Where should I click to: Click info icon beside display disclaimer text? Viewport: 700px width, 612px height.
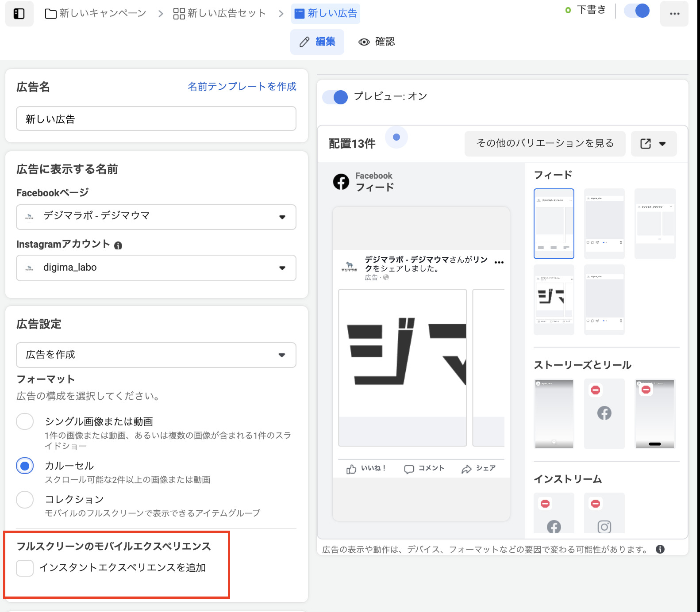(660, 549)
